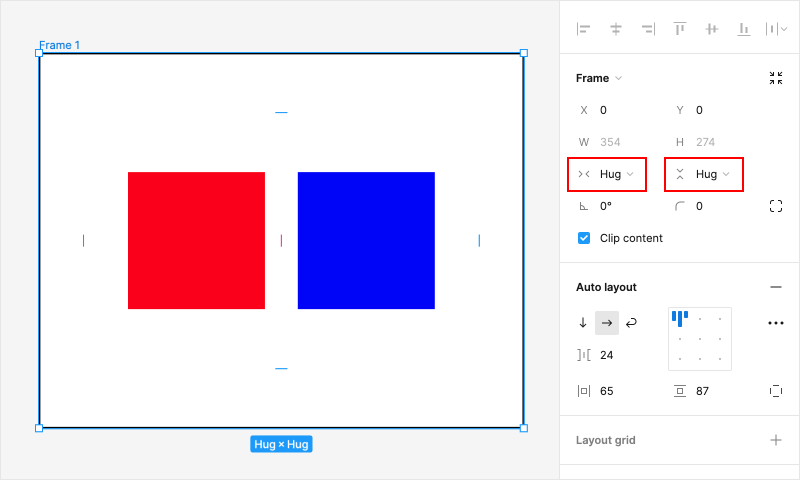
Task: Open auto layout more options ellipsis
Action: pos(776,323)
